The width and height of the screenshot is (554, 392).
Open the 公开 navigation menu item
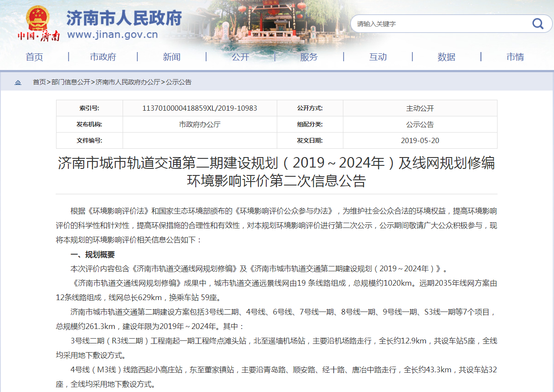click(x=240, y=57)
